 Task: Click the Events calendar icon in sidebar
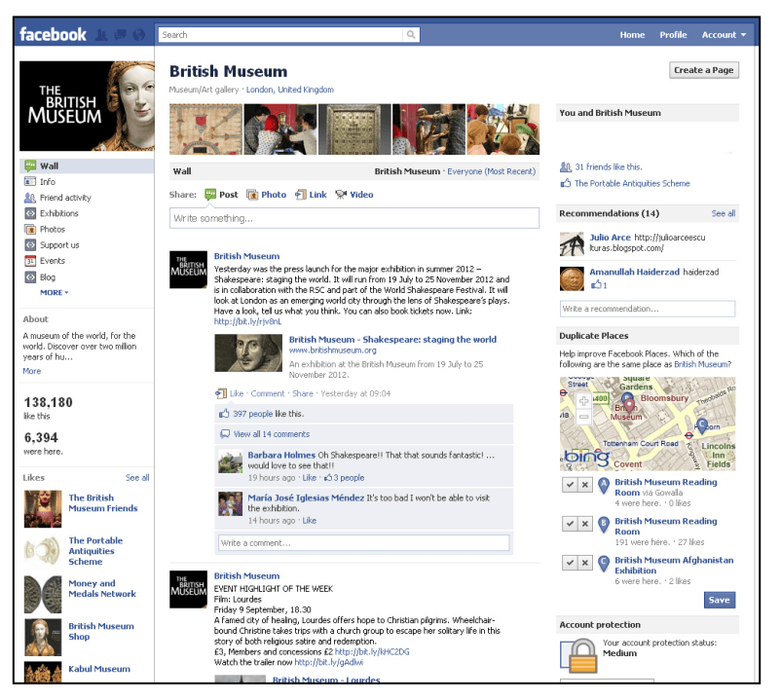pos(30,261)
